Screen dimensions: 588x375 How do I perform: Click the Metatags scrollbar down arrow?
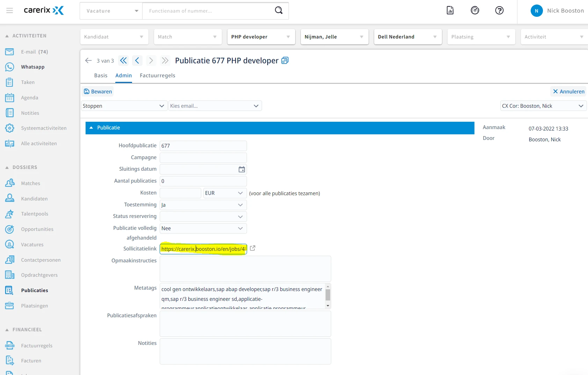pos(328,306)
